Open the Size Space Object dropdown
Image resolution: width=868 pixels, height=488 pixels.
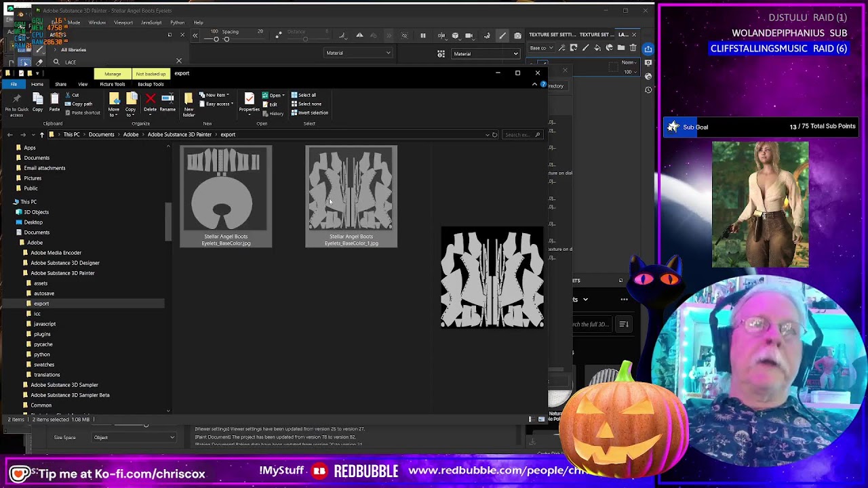click(x=134, y=438)
